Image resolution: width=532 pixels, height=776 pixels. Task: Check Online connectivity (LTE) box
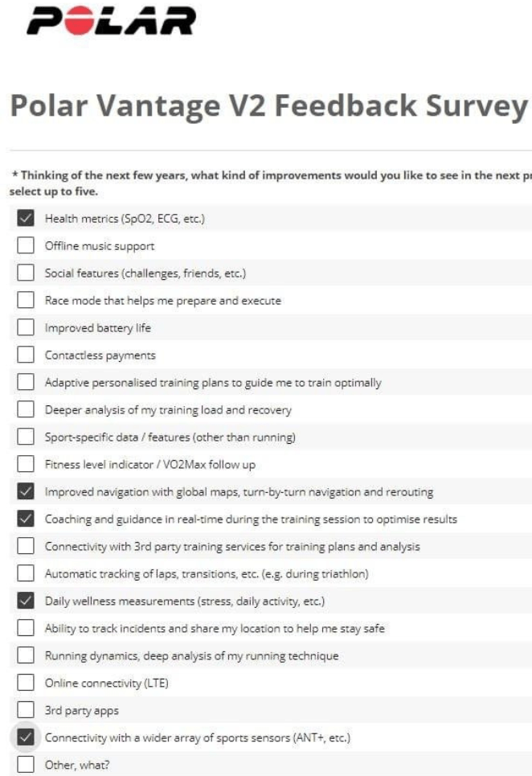tap(26, 684)
